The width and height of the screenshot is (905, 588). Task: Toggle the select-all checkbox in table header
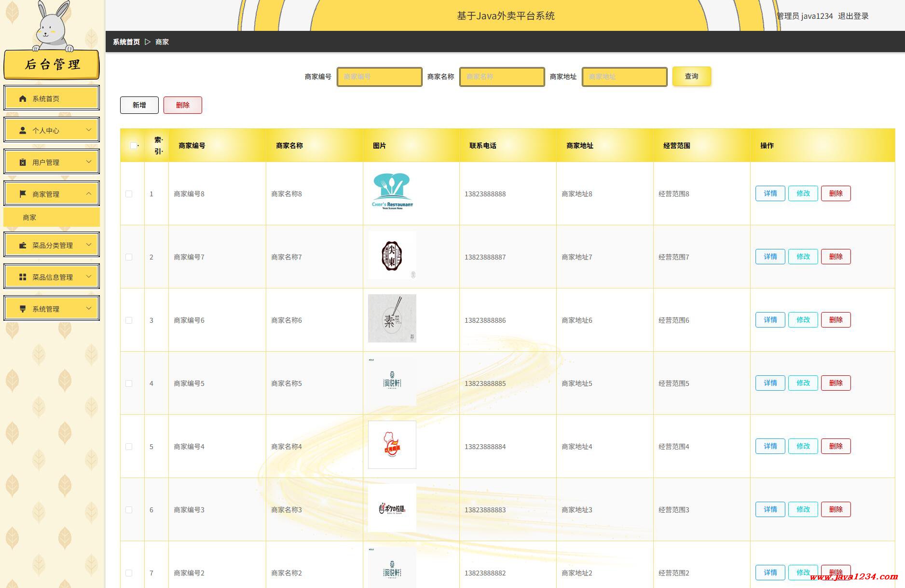pos(134,146)
